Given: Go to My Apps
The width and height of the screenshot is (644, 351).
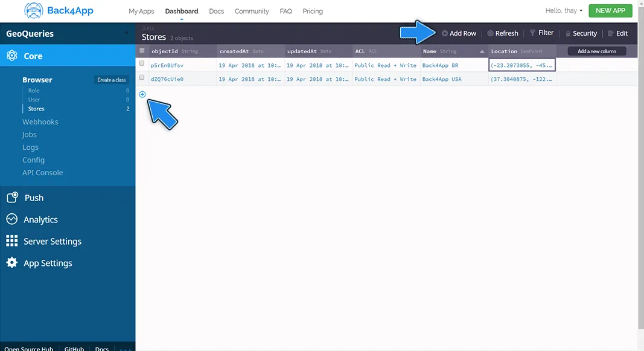Looking at the screenshot, I should 141,11.
